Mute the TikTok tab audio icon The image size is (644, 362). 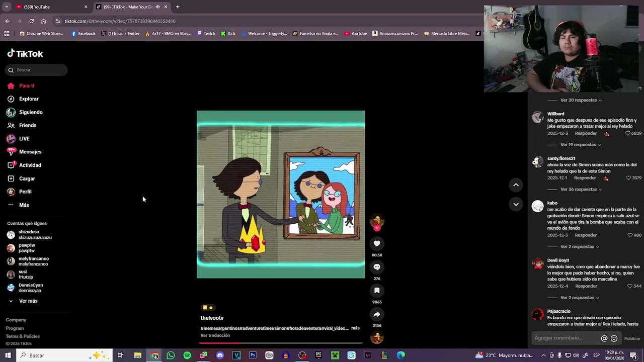(157, 7)
